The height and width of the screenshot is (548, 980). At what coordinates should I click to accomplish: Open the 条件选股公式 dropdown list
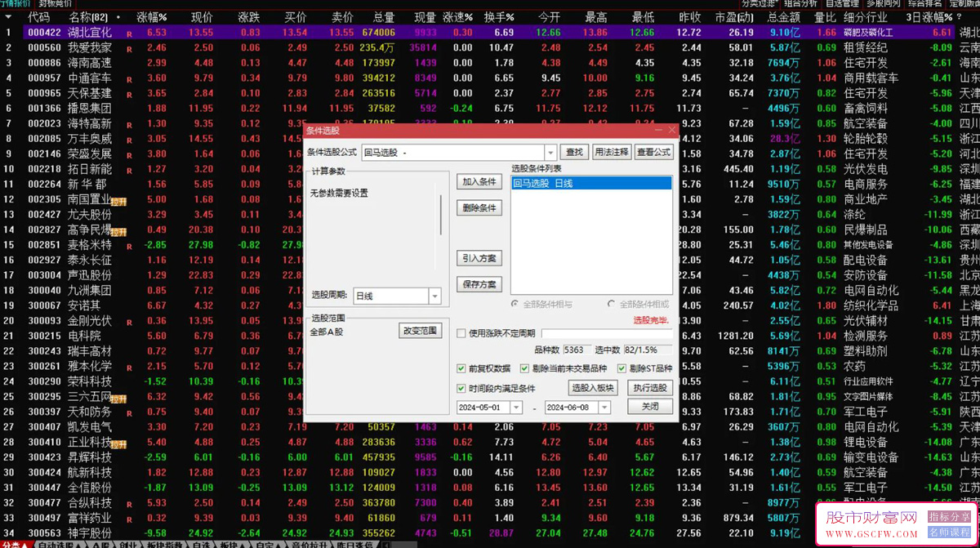coord(550,153)
